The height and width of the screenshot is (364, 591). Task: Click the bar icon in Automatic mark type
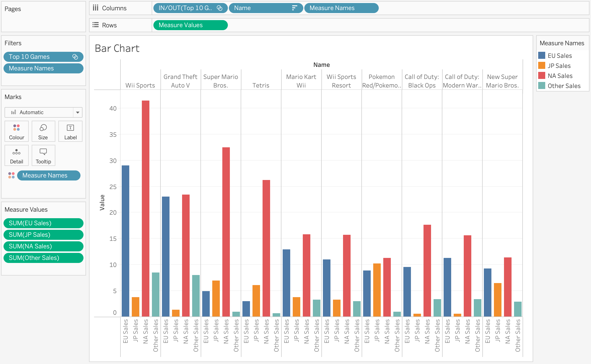[x=14, y=112]
